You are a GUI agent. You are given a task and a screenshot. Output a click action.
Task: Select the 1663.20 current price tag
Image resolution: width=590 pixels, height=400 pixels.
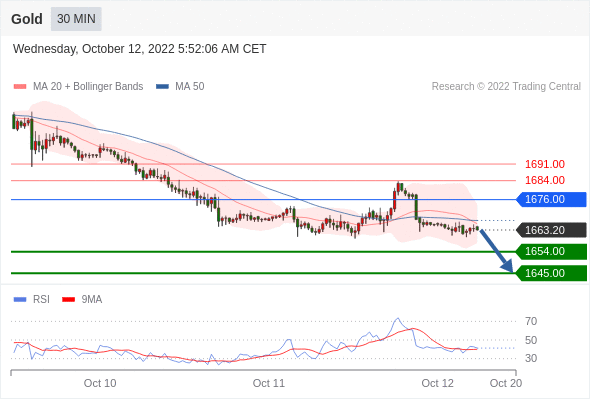tap(551, 230)
